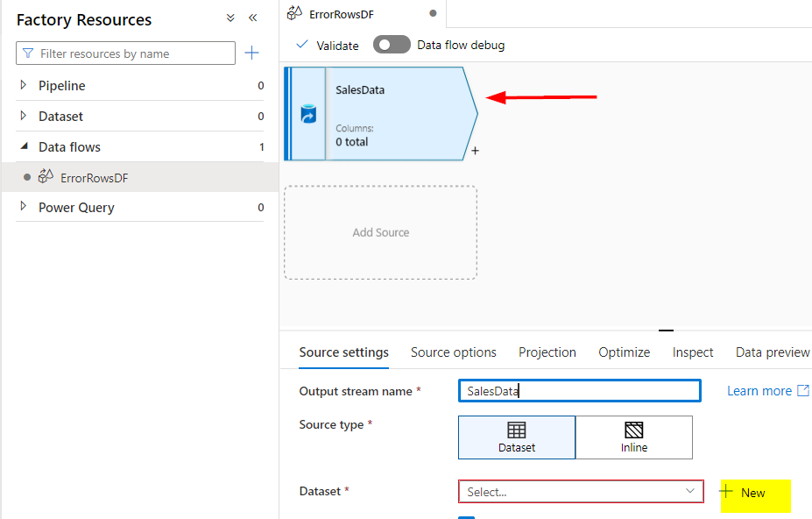
Task: Switch Source type to Inline
Action: [x=633, y=437]
